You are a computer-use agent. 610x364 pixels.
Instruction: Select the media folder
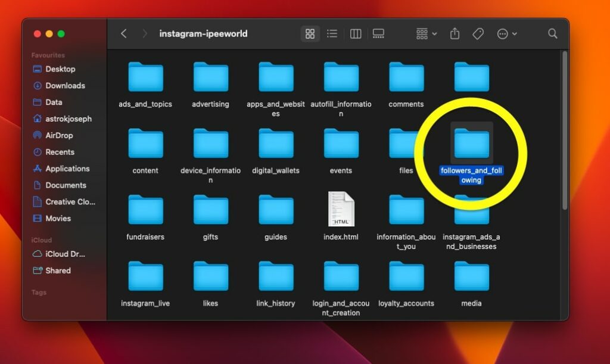click(x=471, y=276)
